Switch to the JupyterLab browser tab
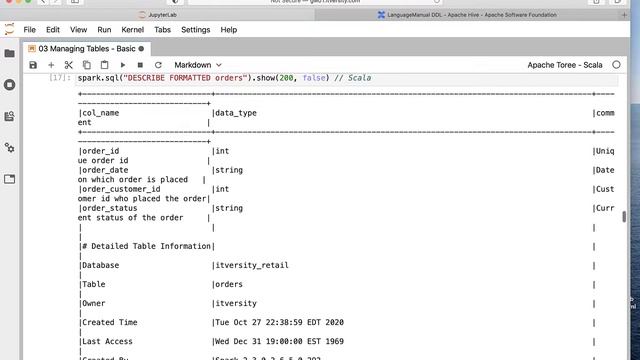The width and height of the screenshot is (640, 360). click(x=158, y=15)
